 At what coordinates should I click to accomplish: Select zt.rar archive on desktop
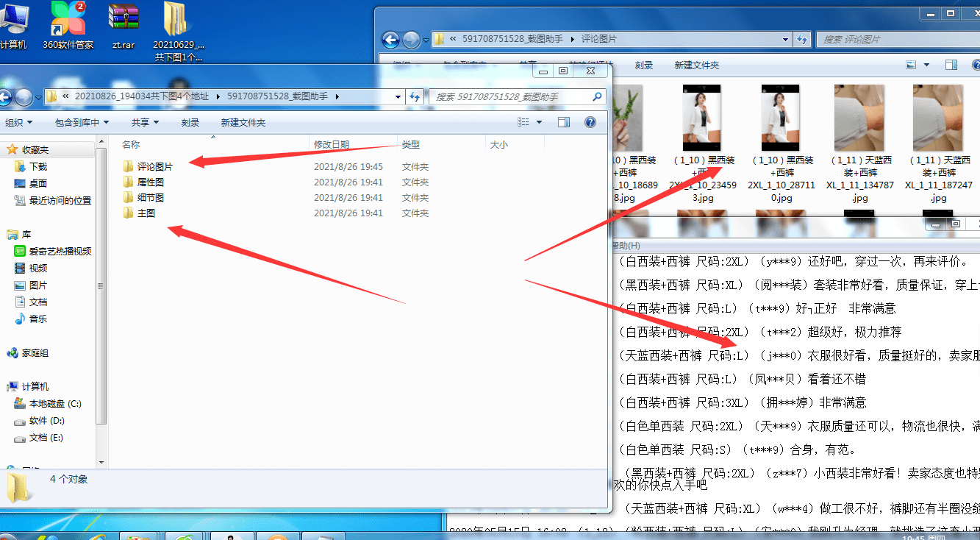[124, 26]
